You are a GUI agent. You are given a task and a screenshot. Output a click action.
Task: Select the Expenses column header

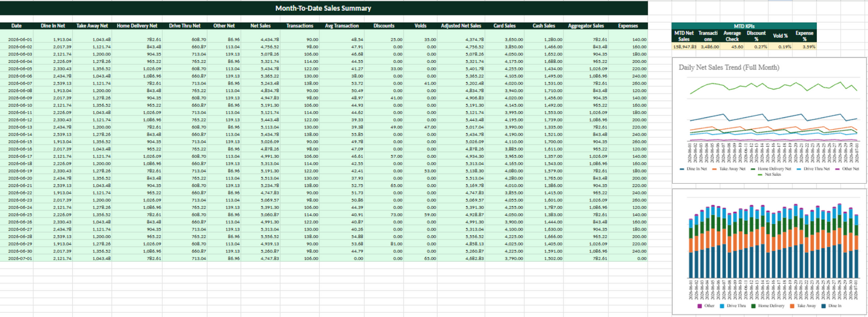(x=629, y=26)
